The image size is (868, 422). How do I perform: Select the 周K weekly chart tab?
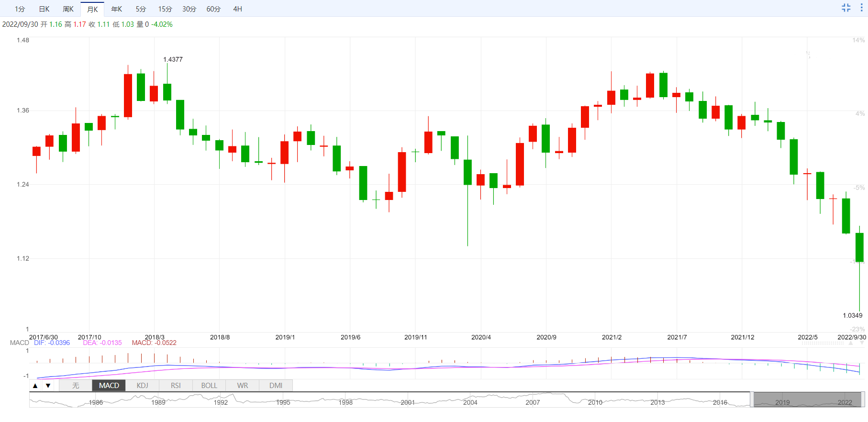coord(68,9)
